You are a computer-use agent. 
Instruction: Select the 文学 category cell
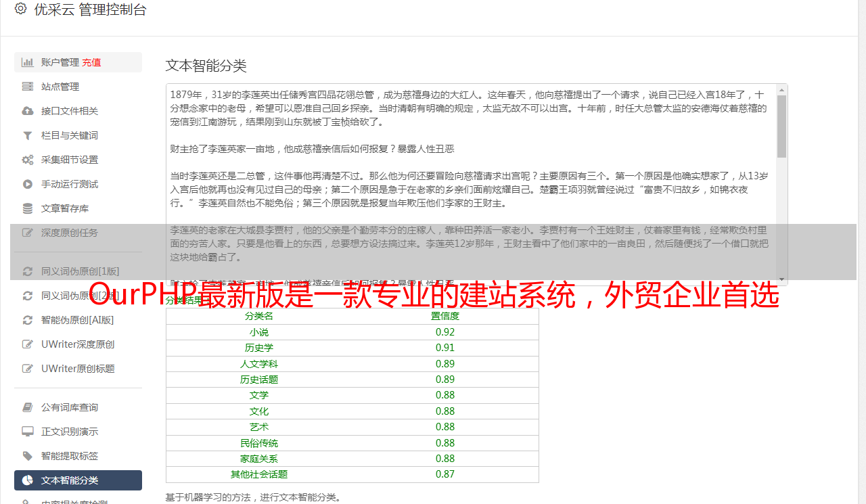tap(259, 395)
